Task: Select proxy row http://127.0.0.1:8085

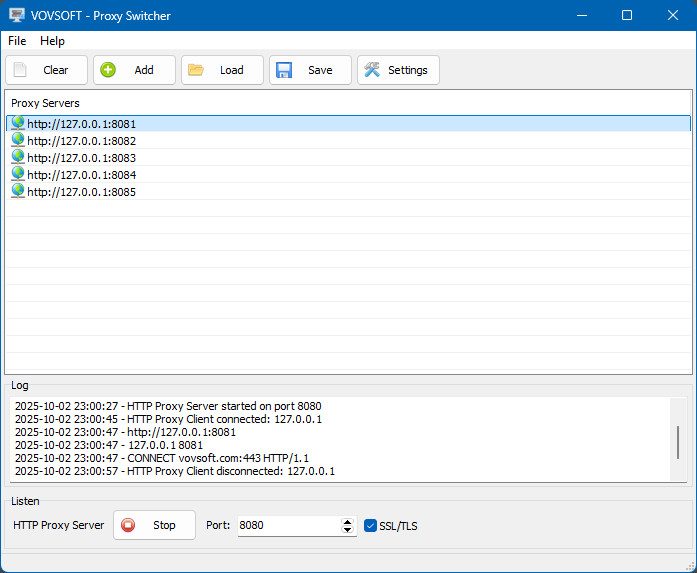Action: pos(348,191)
